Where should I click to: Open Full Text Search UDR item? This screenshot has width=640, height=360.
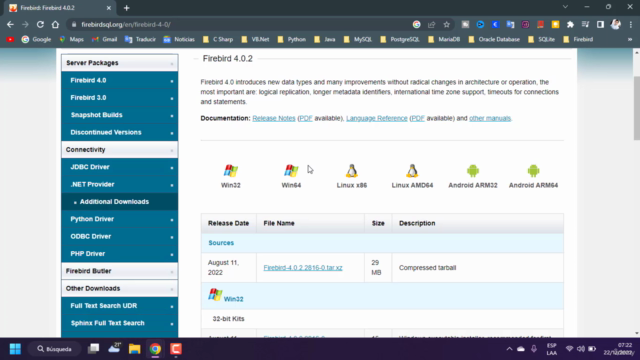tap(120, 306)
